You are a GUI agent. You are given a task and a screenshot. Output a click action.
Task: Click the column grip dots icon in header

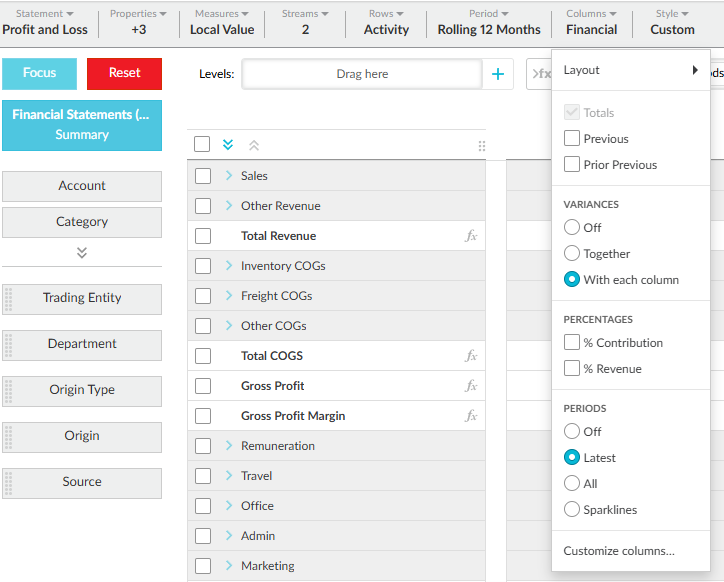482,146
